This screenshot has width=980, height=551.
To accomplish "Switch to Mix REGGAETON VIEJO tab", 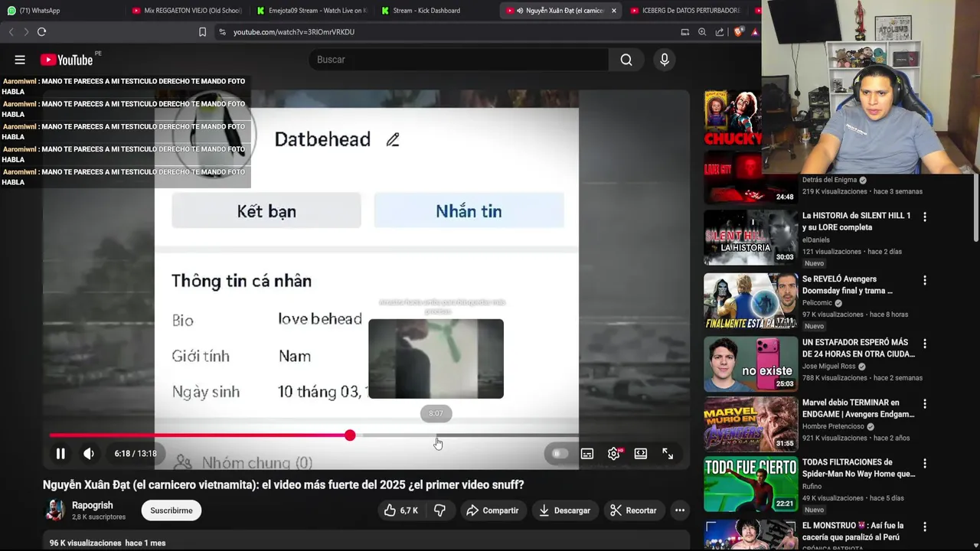I will 188,11.
